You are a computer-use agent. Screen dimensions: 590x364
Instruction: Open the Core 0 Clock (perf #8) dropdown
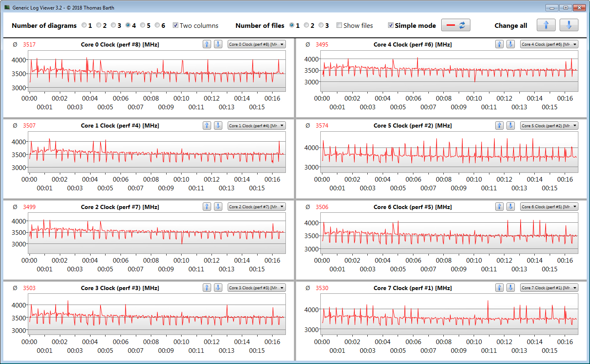click(257, 44)
